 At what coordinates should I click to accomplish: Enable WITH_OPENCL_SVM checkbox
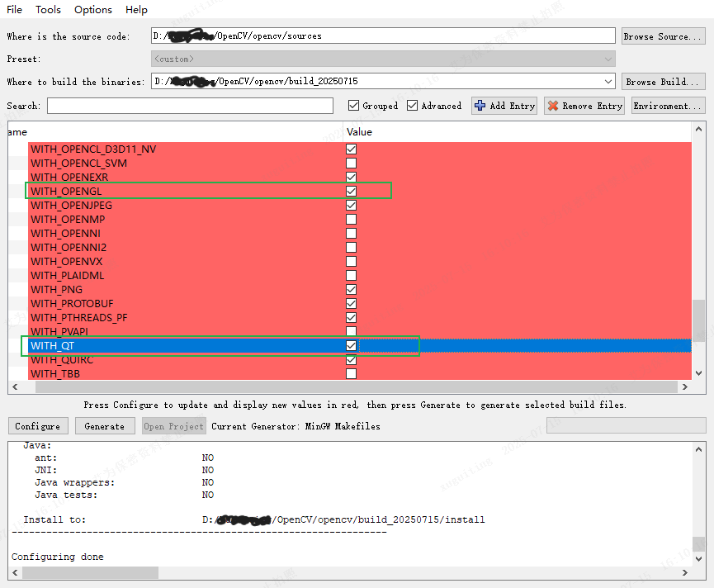tap(351, 163)
